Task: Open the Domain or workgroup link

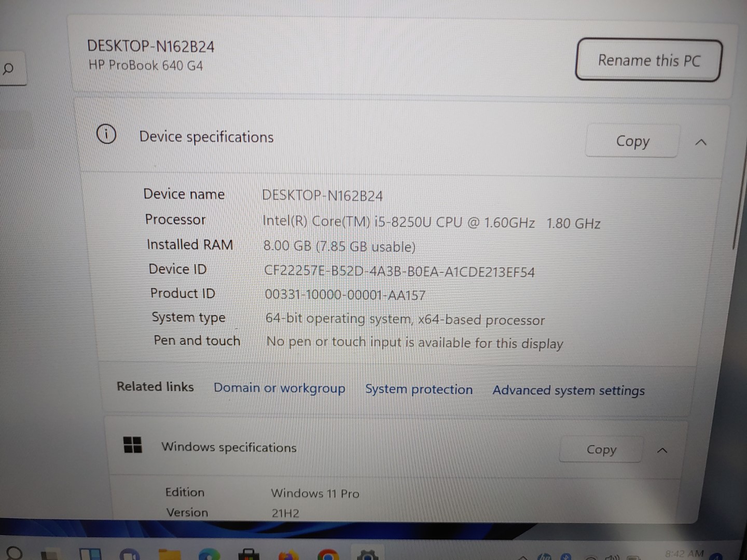Action: pos(279,388)
